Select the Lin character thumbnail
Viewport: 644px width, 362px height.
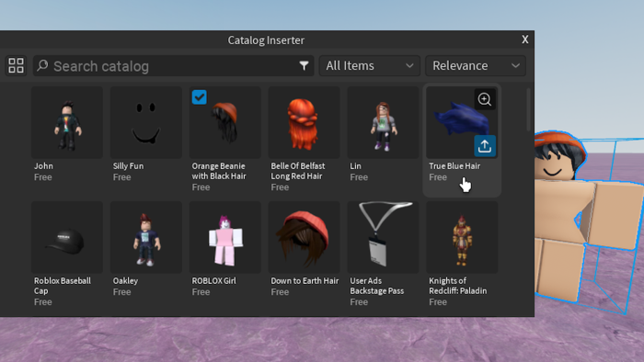click(383, 122)
